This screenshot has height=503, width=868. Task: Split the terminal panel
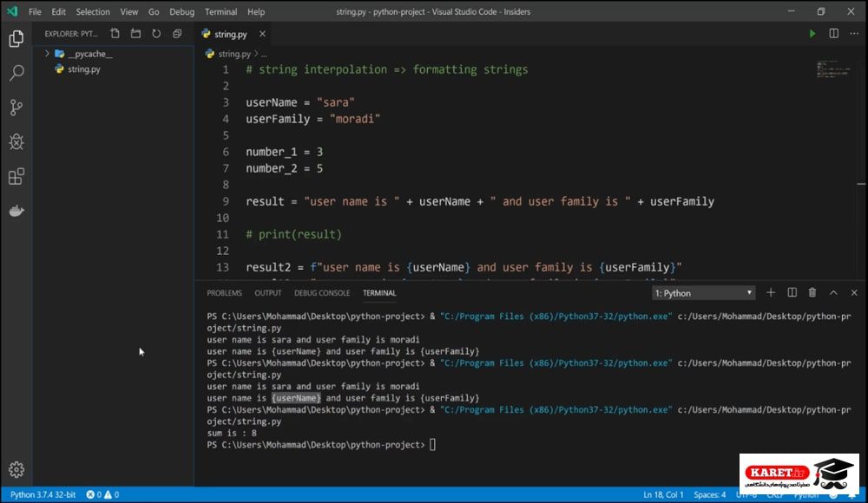792,293
